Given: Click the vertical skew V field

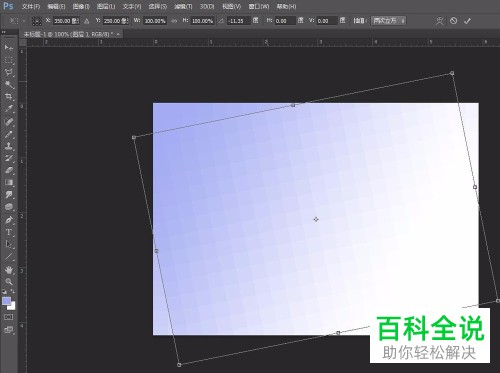Looking at the screenshot, I should [327, 21].
